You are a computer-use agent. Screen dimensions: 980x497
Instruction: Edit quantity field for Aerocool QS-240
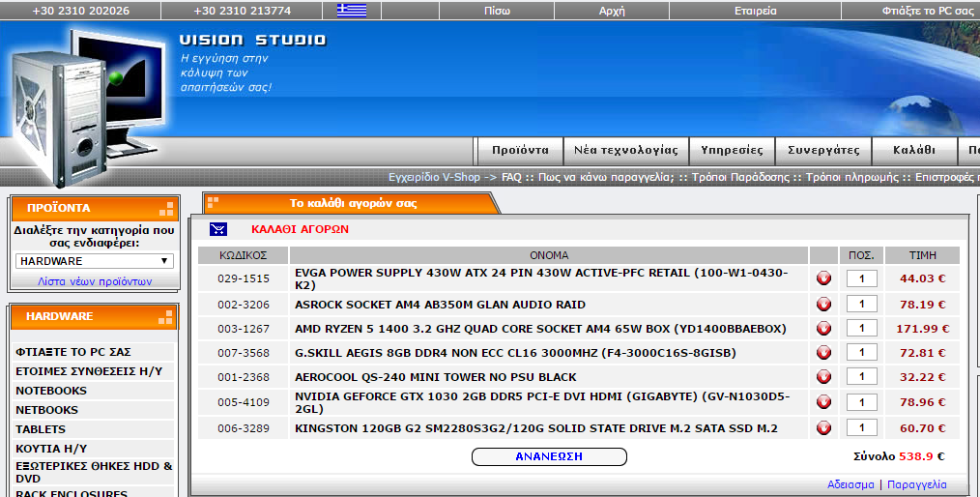pyautogui.click(x=861, y=377)
